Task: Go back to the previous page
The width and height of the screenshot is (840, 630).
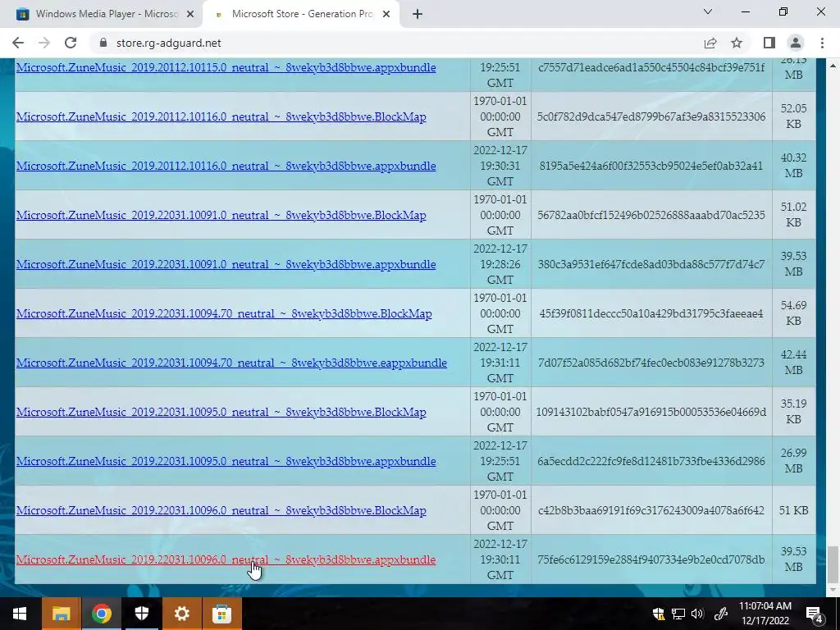Action: [x=18, y=43]
